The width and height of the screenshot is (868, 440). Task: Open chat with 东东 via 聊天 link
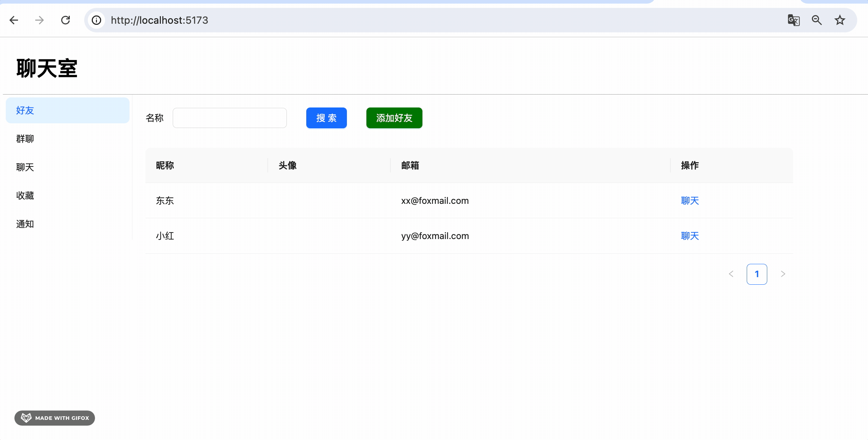point(690,201)
